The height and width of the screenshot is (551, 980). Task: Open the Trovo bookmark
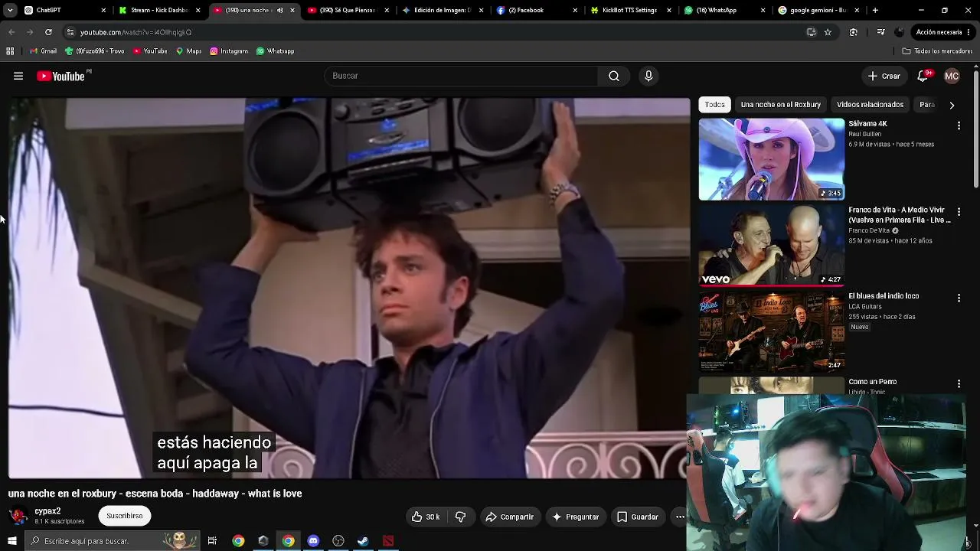click(x=95, y=51)
